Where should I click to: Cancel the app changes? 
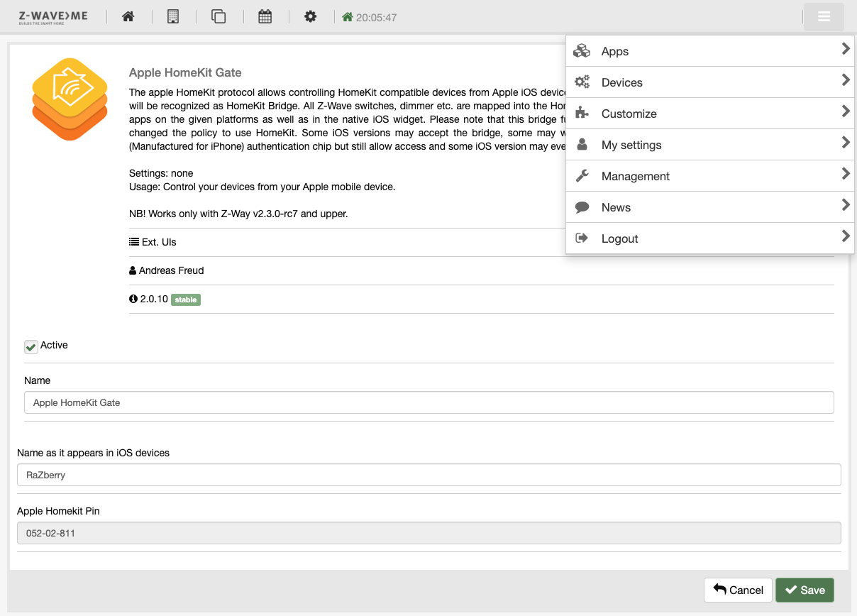738,590
